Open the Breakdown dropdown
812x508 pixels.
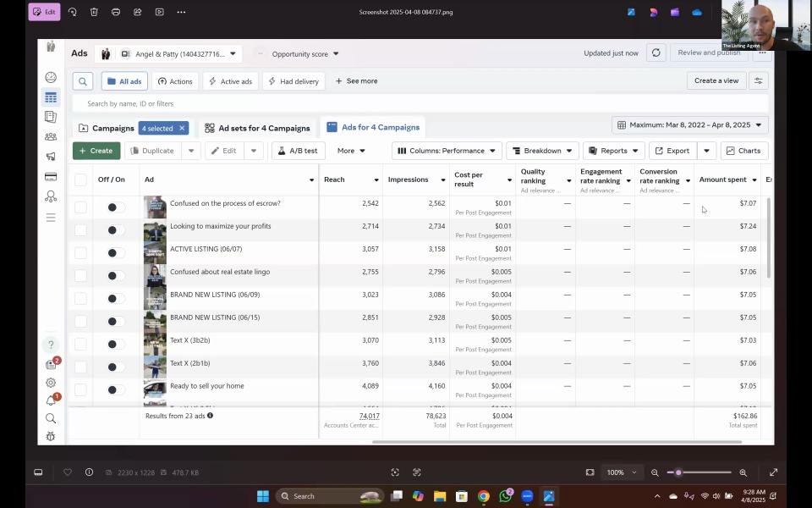(542, 151)
